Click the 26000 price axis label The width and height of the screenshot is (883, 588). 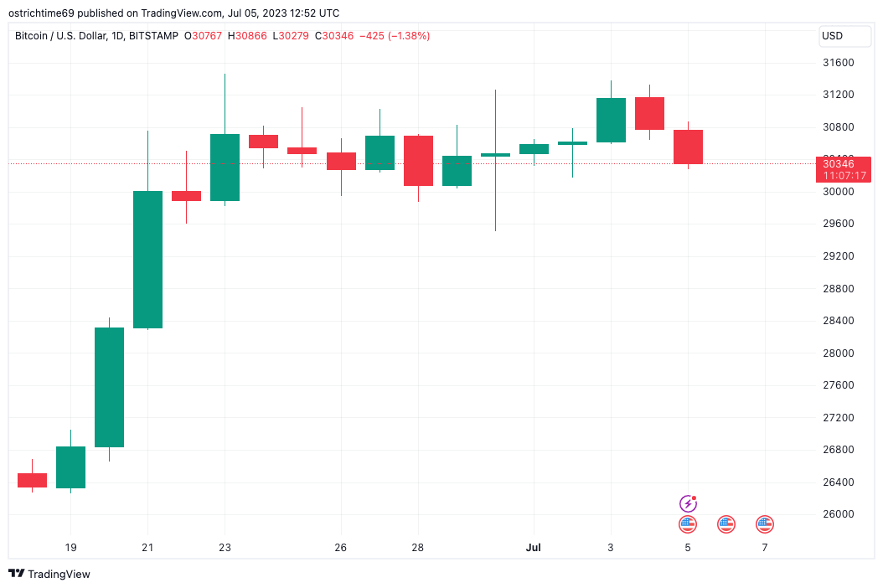coord(839,514)
